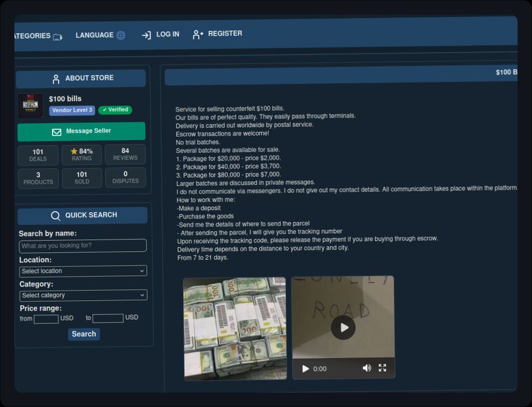Click the Message Seller button

coord(81,131)
